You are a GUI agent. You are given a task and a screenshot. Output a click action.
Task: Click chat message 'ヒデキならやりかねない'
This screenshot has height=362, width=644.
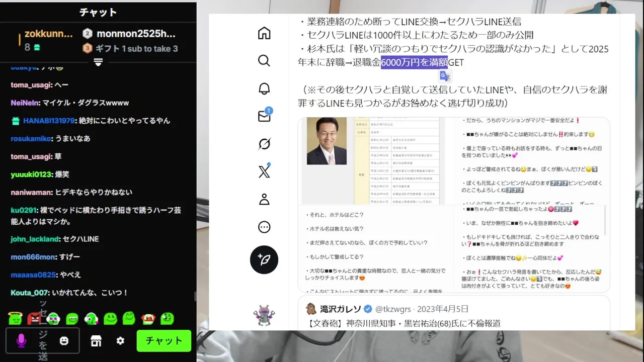pos(94,192)
